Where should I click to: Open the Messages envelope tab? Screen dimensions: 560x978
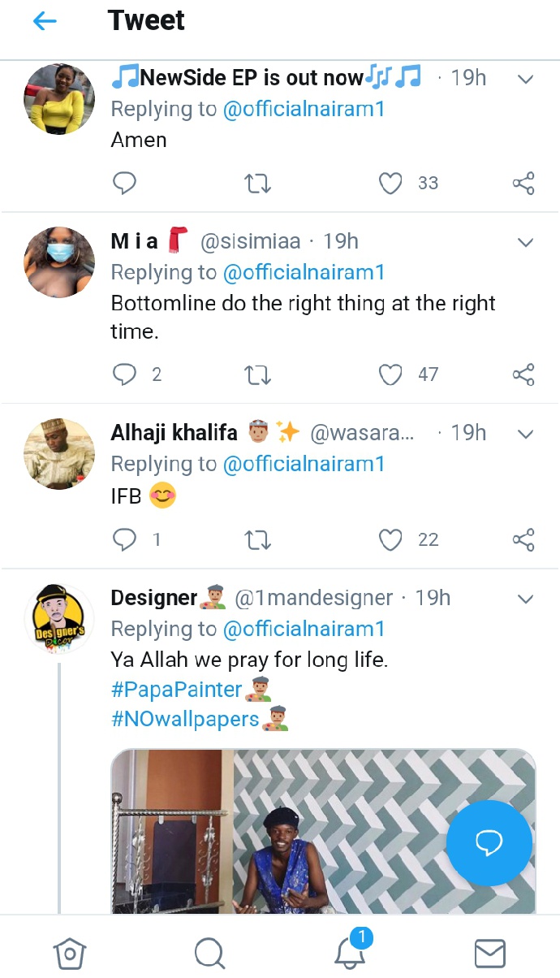(x=489, y=952)
